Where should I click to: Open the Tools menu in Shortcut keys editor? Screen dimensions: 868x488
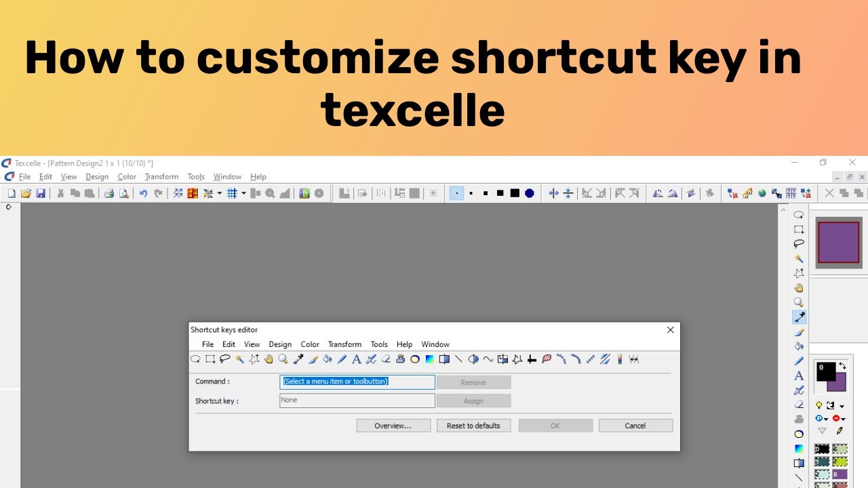click(x=379, y=344)
